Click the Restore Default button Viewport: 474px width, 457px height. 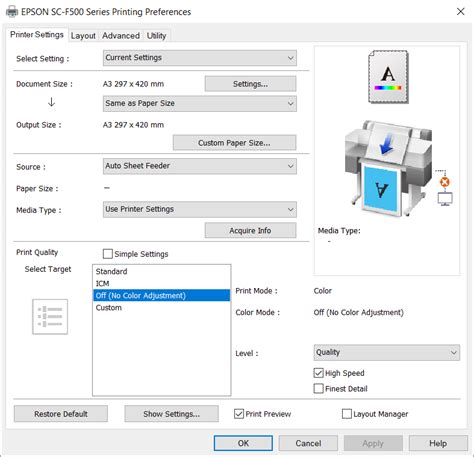[61, 414]
